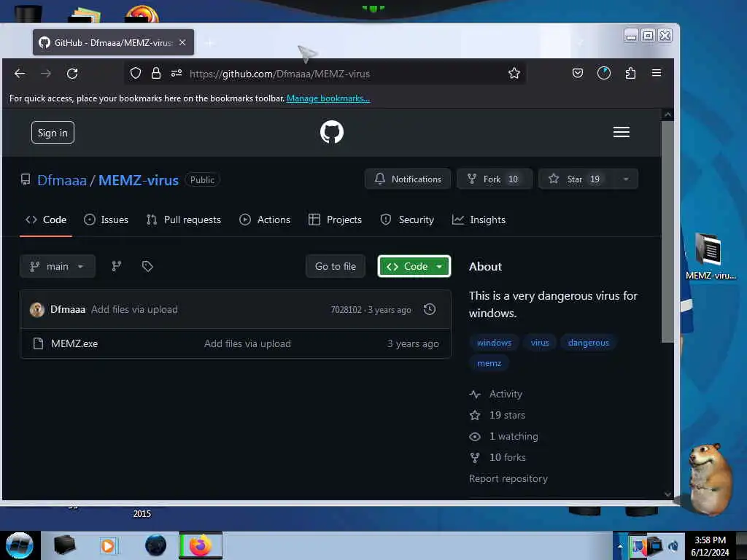This screenshot has width=747, height=560.
Task: Open Dfmaaa author name in commit row
Action: coord(68,309)
